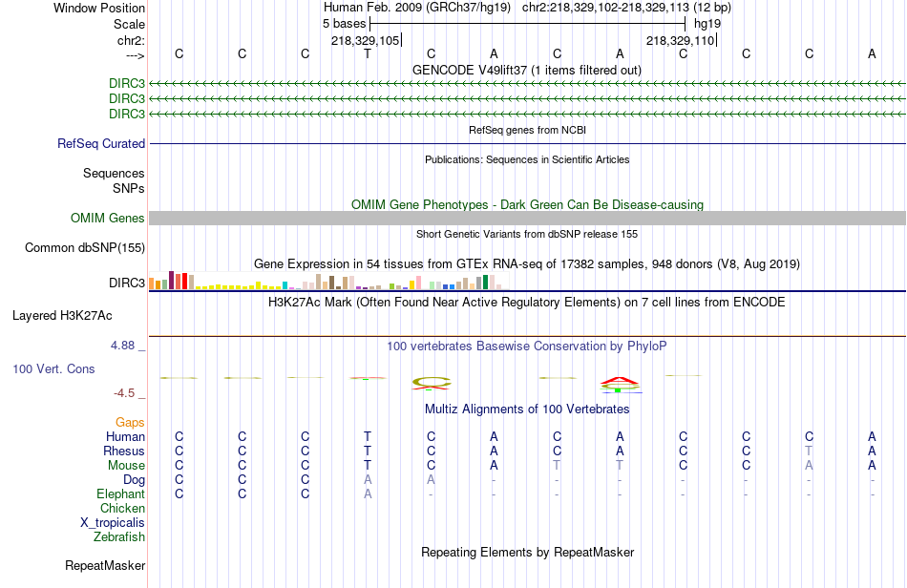Click the 5 bases scale bar
Image resolution: width=907 pixels, height=588 pixels.
[528, 24]
